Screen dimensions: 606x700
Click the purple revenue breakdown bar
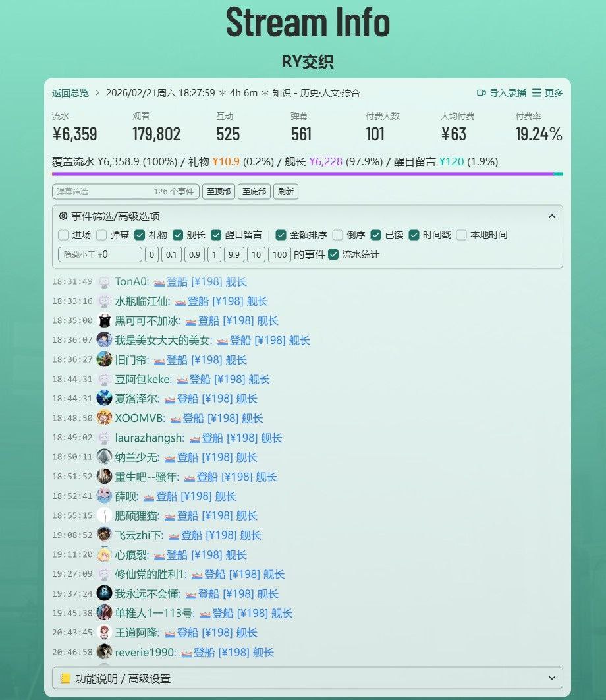tap(302, 174)
